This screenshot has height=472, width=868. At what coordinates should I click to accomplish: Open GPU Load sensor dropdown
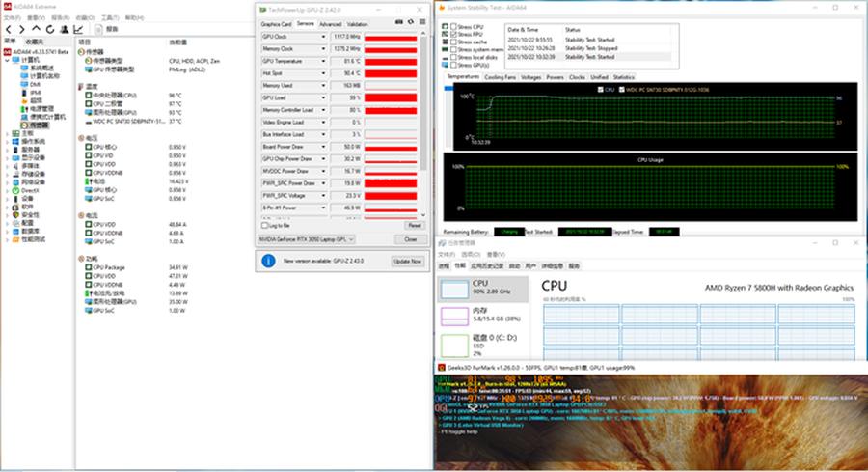pyautogui.click(x=323, y=97)
